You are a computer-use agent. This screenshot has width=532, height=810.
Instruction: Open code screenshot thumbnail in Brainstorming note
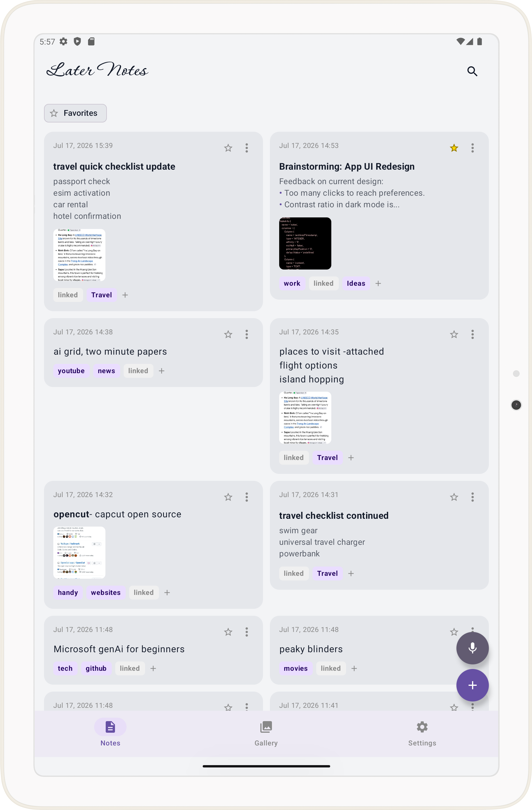pos(305,243)
